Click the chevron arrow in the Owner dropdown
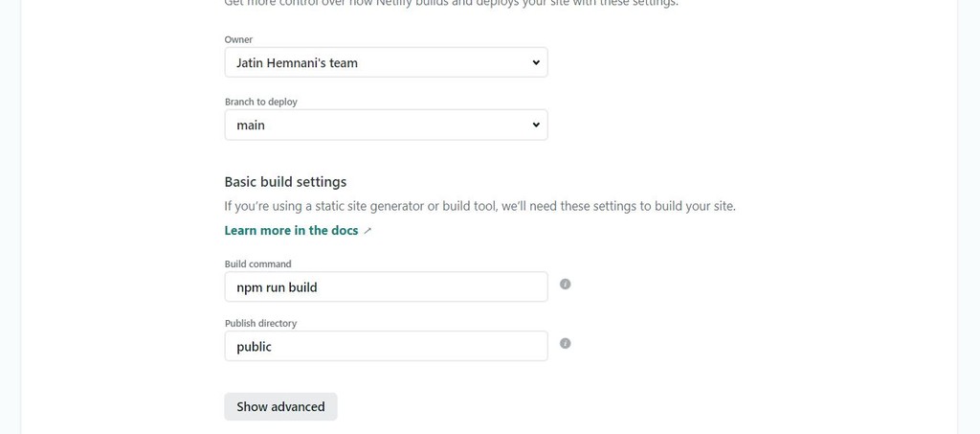This screenshot has width=980, height=434. pyautogui.click(x=536, y=63)
